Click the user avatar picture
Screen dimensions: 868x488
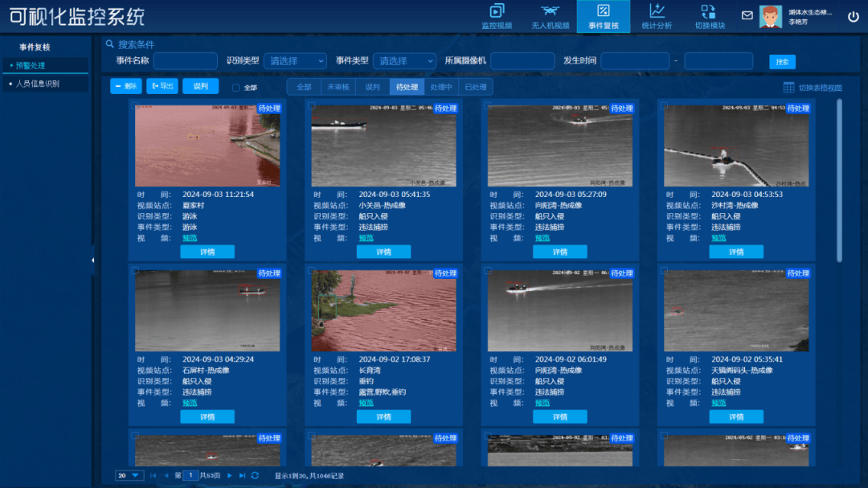(x=771, y=17)
